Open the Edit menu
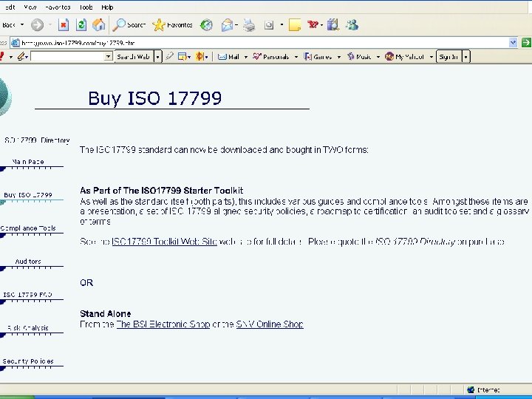532x399 pixels. [9, 7]
